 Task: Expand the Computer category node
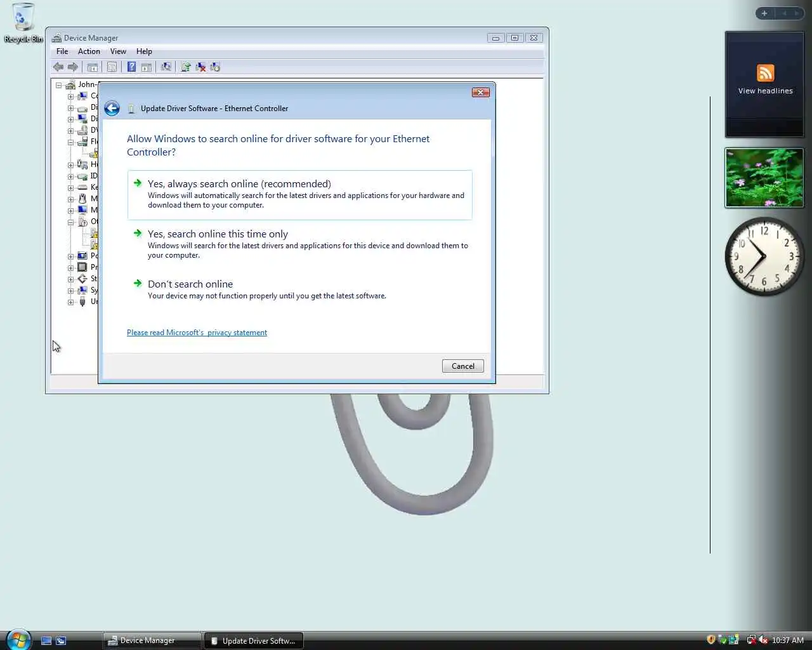71,96
